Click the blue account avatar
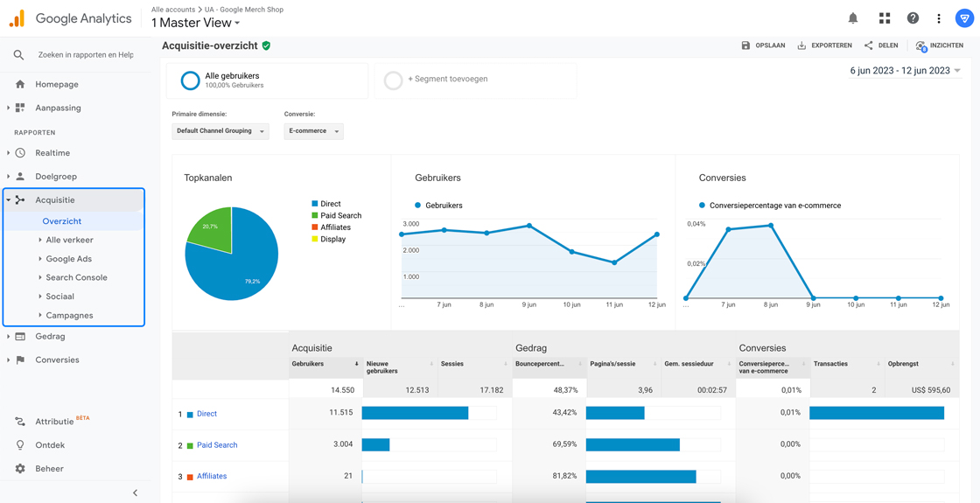980x503 pixels. pyautogui.click(x=963, y=18)
